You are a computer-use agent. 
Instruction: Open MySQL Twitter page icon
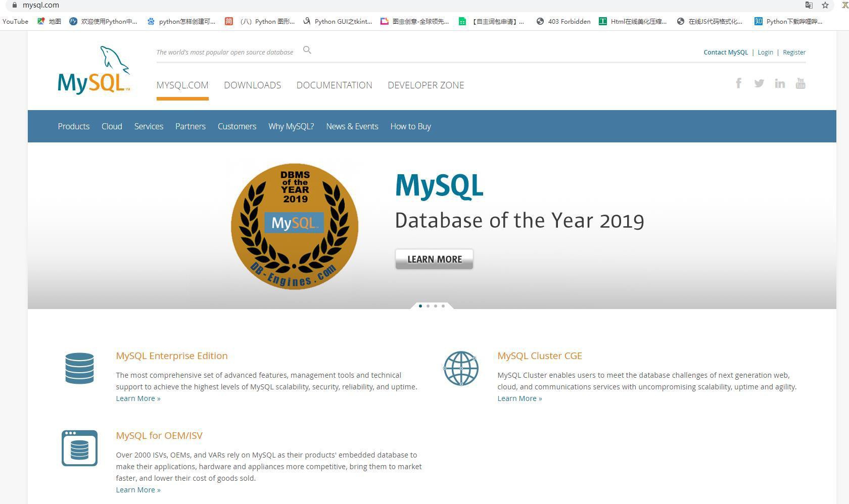click(759, 83)
